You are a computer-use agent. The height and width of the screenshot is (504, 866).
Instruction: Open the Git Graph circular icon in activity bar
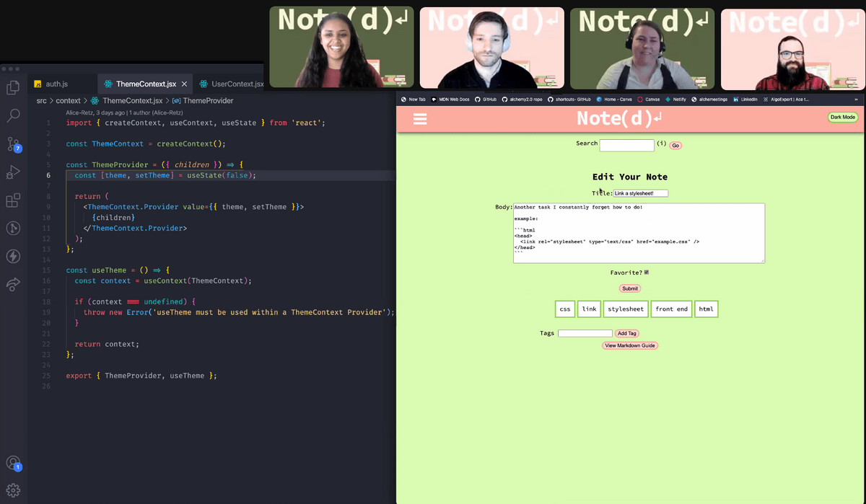(13, 228)
